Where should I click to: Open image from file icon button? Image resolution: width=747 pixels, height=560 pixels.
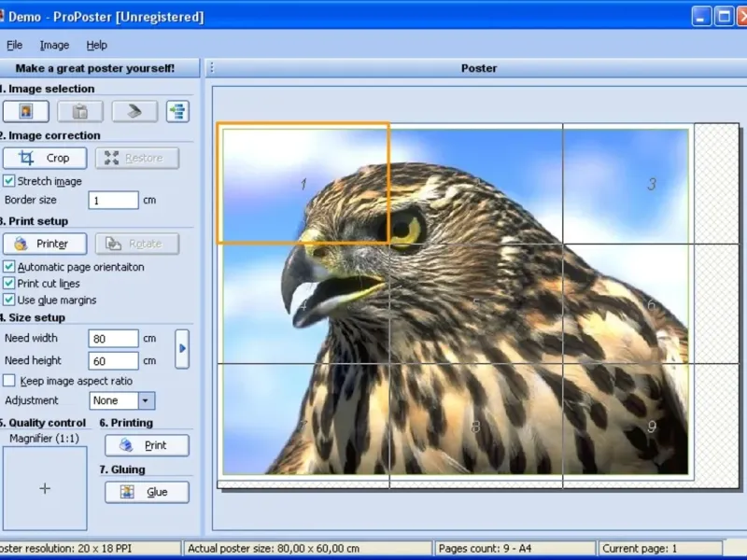click(26, 111)
